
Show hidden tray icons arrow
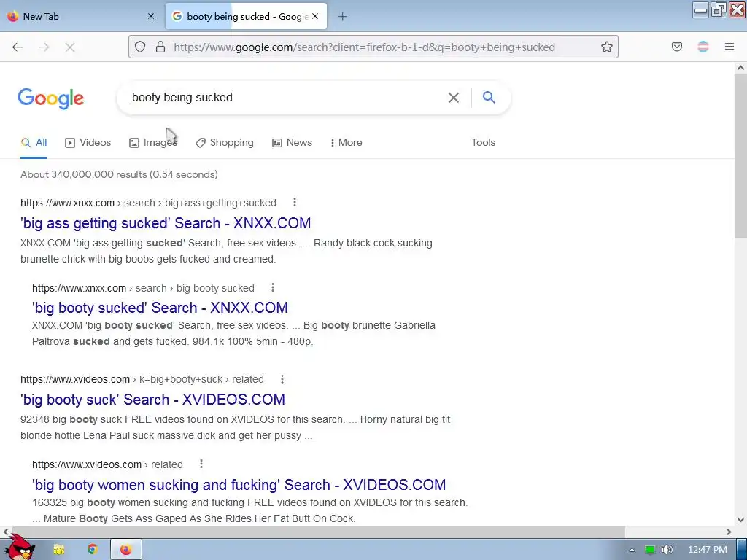(632, 550)
